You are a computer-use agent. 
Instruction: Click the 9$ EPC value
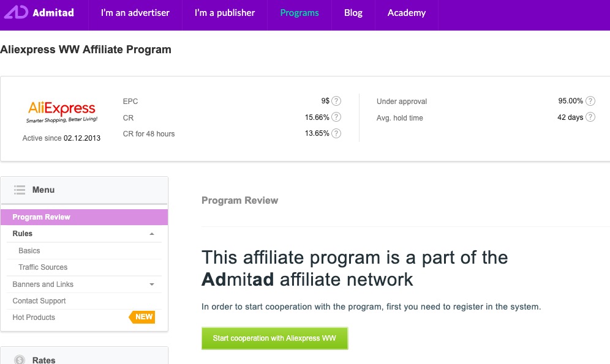(325, 101)
